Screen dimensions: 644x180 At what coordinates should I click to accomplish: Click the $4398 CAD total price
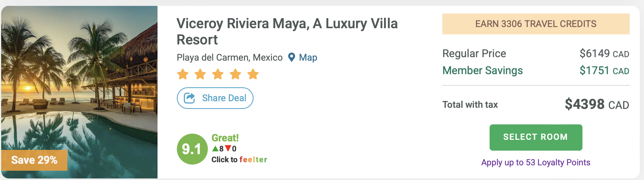coord(596,104)
